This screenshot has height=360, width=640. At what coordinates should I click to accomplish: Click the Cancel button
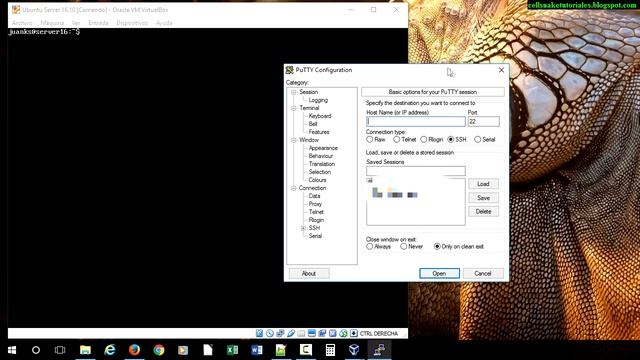click(483, 273)
